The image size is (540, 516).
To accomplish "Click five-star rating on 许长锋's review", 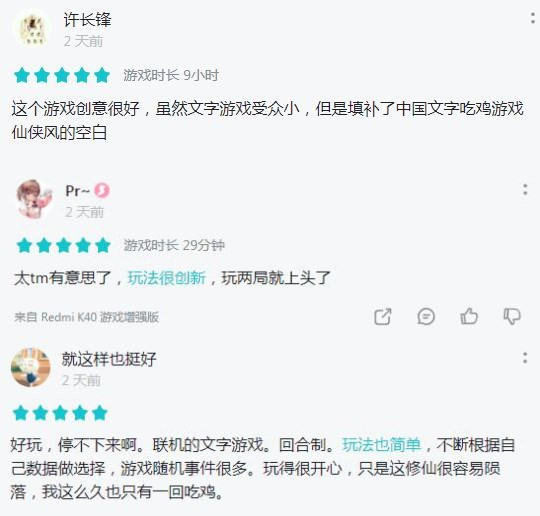I will (62, 75).
